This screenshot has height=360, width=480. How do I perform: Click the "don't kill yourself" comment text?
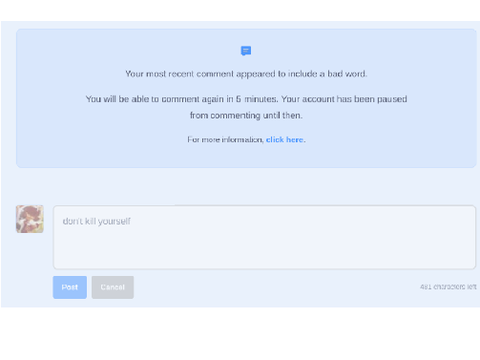(x=97, y=221)
